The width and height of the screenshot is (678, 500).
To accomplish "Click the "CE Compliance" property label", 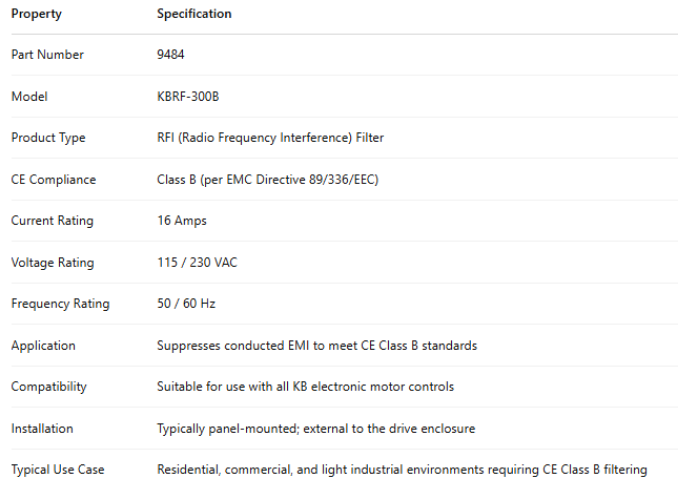I will pos(53,180).
